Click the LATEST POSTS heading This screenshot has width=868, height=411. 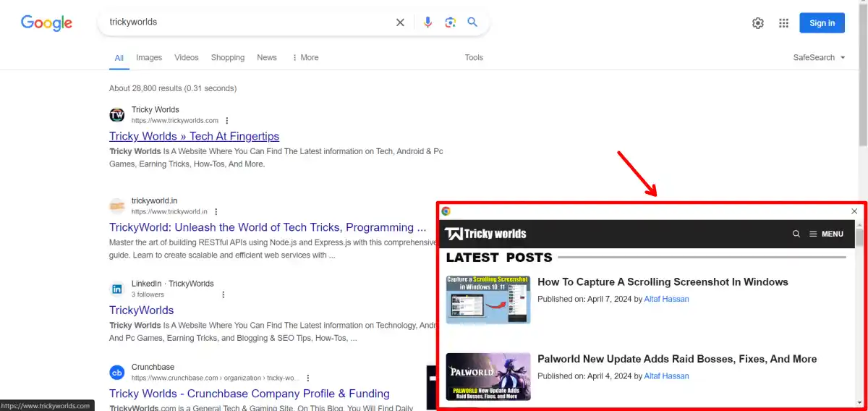499,258
